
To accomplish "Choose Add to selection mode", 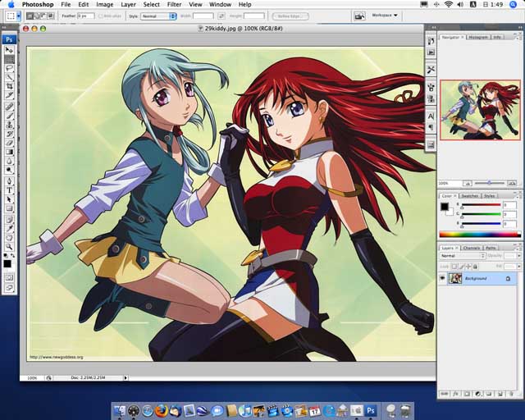I will (x=37, y=16).
